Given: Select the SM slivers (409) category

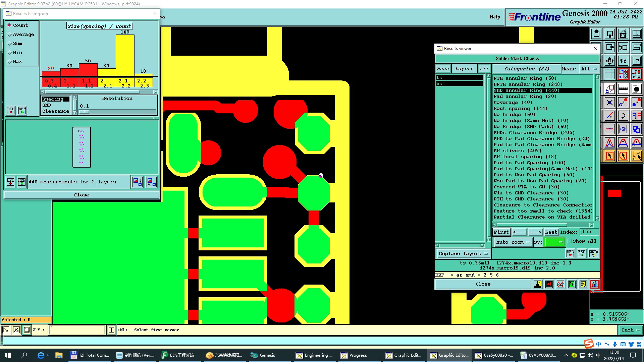Looking at the screenshot, I should tap(542, 151).
